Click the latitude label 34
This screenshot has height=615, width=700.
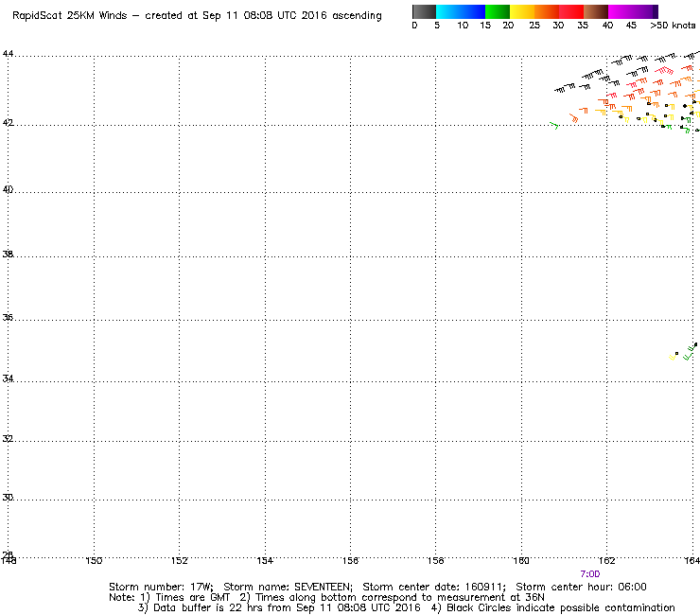pyautogui.click(x=8, y=378)
